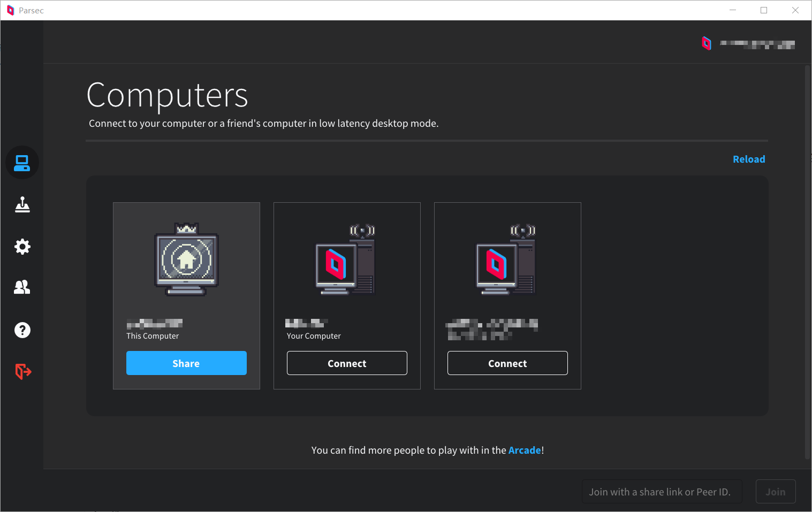This screenshot has width=812, height=512.
Task: Minimize the Parsec window
Action: coord(733,10)
